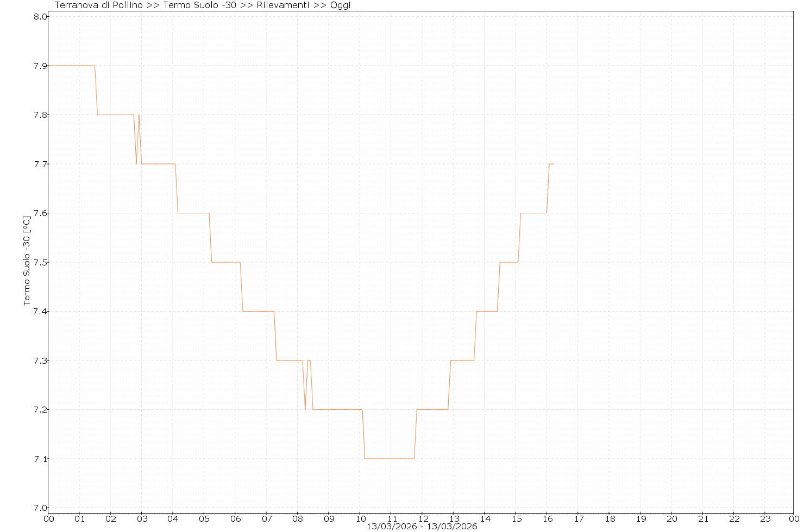Click hour 06 on the time axis
Viewport: 804px width, 532px height.
235,518
